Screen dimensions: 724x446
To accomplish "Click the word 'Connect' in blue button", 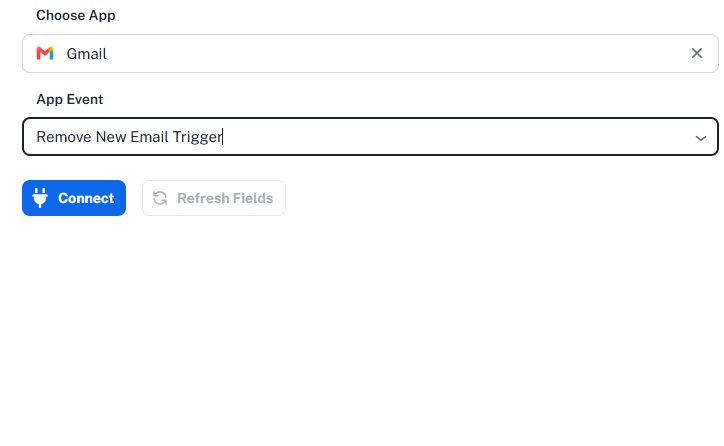I will (86, 198).
